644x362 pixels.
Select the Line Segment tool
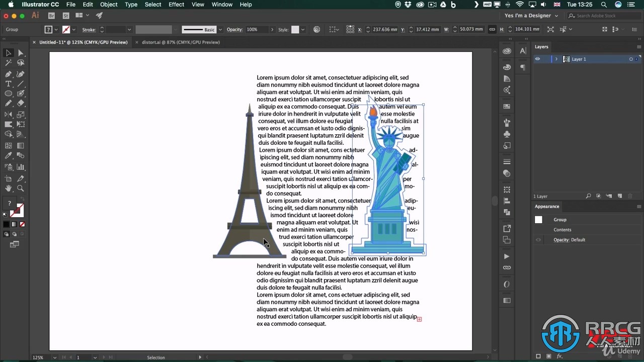coord(21,84)
